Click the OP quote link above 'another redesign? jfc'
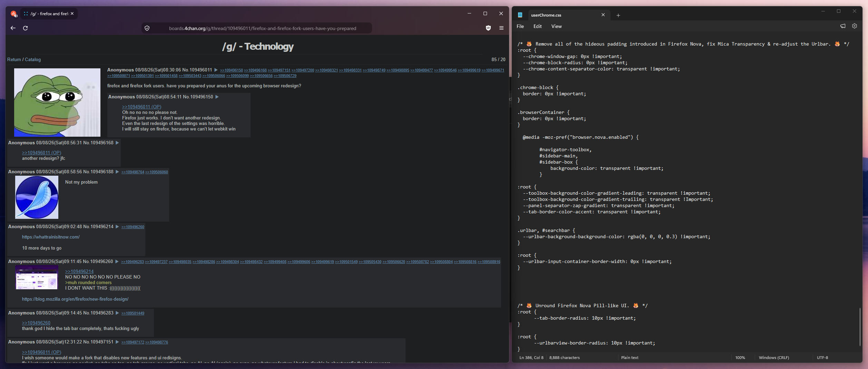The image size is (868, 369). point(41,153)
